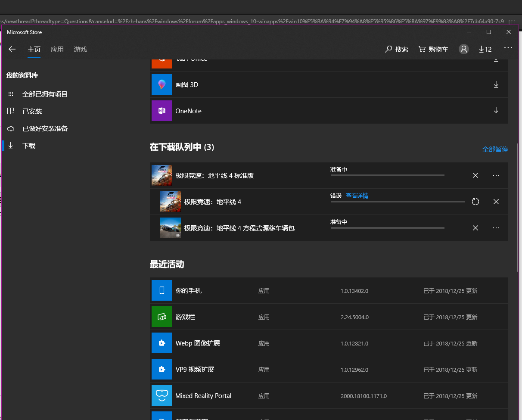Viewport: 522px width, 420px height.
Task: Retry the failed 极限竞速：地平线 4 download
Action: click(475, 202)
